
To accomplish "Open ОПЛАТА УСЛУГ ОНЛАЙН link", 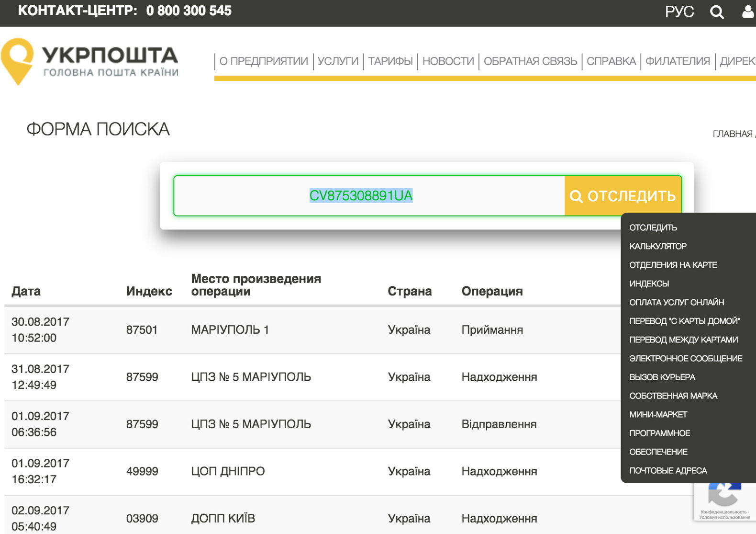I will coord(677,302).
